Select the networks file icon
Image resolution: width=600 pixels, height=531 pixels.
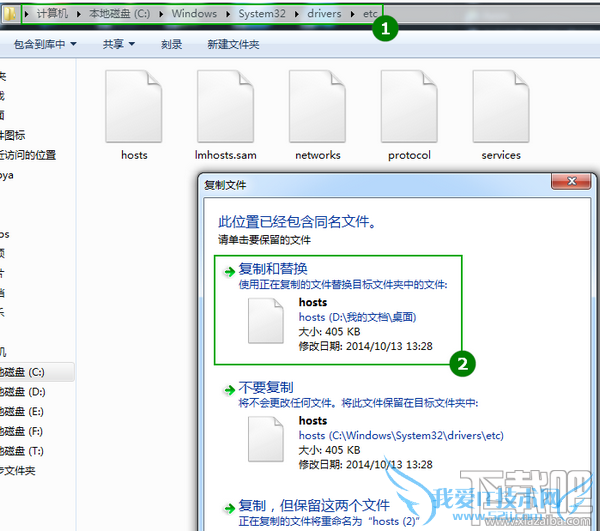317,106
